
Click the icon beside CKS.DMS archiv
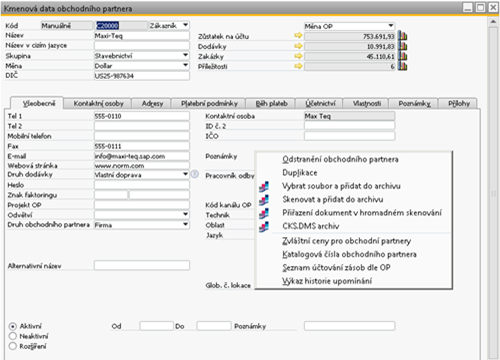264,226
